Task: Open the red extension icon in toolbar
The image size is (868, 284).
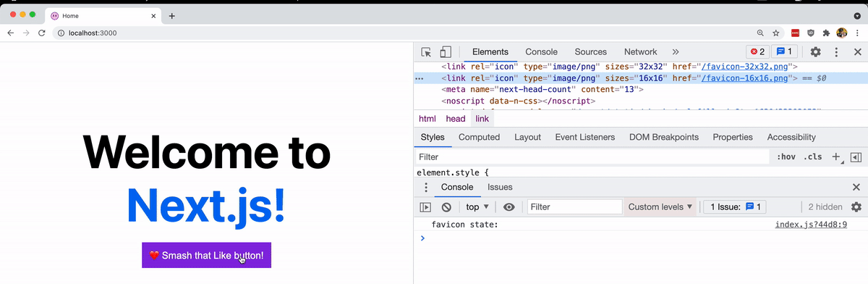Action: tap(795, 33)
